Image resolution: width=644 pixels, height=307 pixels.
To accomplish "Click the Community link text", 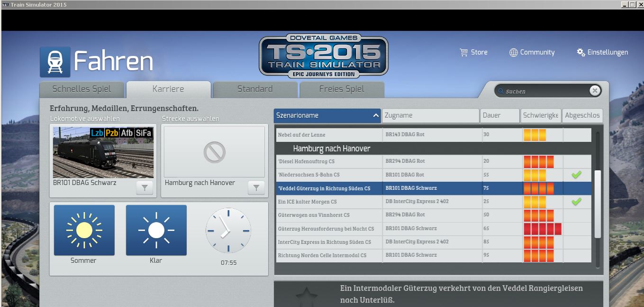I will point(537,53).
